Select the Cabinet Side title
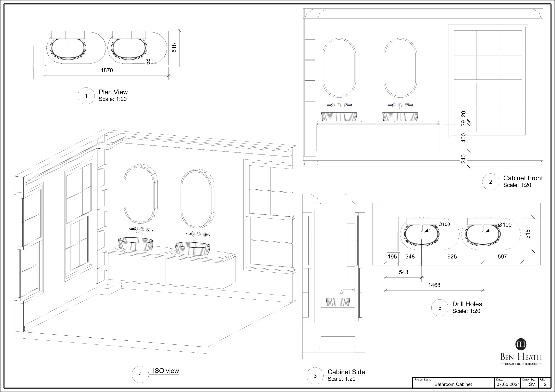Viewport: 555px width, 392px height. 346,372
